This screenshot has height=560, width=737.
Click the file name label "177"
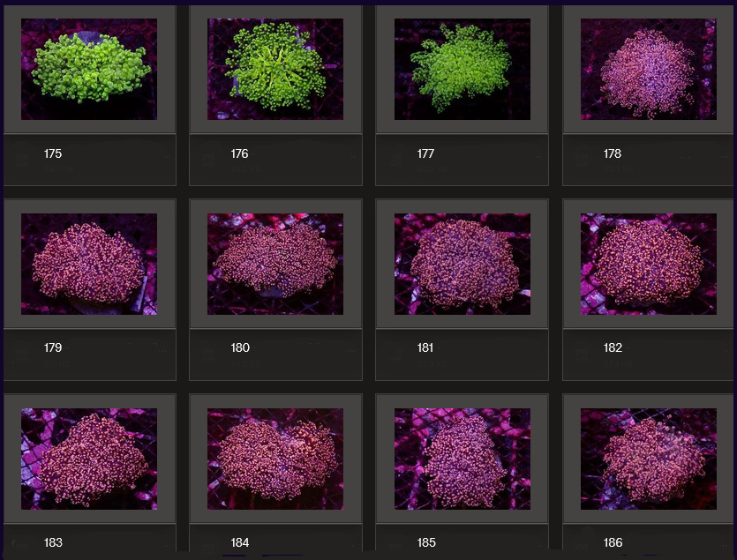pyautogui.click(x=425, y=153)
